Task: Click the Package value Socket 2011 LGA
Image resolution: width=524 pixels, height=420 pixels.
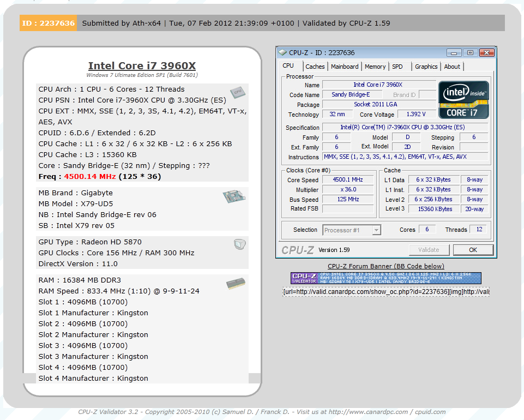Action: [x=379, y=104]
